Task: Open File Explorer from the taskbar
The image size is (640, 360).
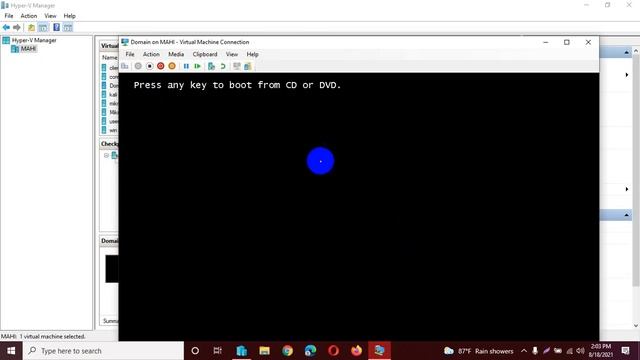Action: 264,351
